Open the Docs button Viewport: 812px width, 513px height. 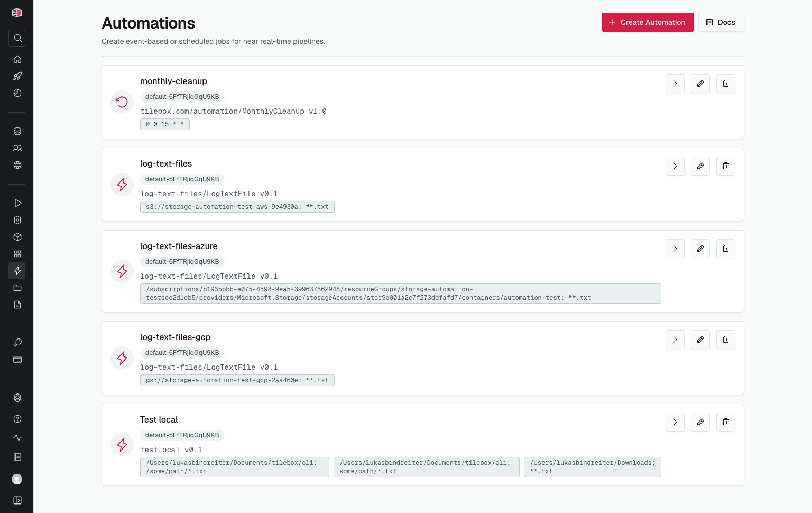tap(721, 22)
